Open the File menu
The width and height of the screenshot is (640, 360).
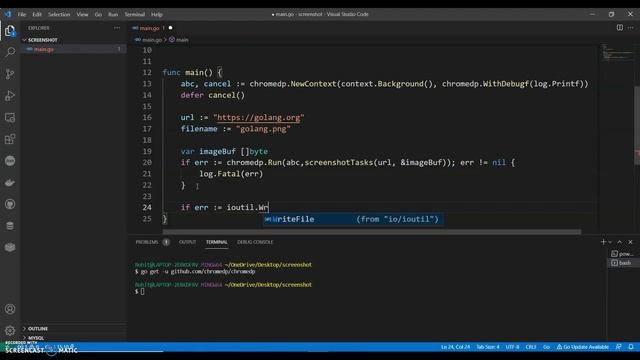[x=22, y=14]
